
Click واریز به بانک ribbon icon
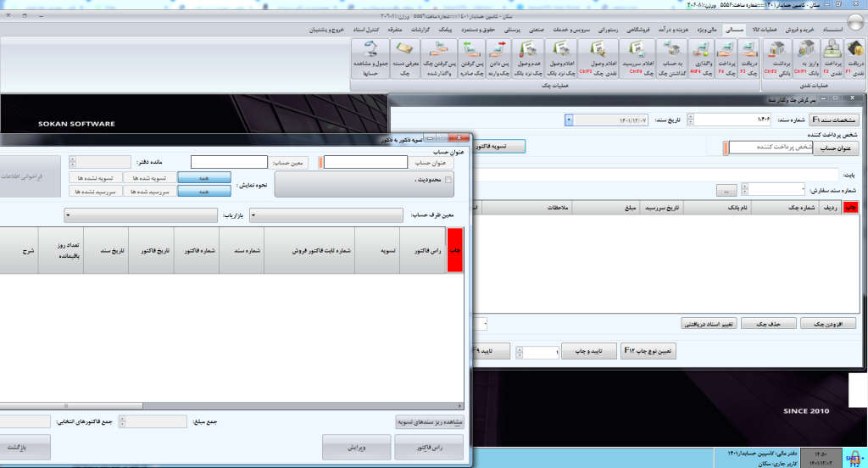(x=807, y=58)
